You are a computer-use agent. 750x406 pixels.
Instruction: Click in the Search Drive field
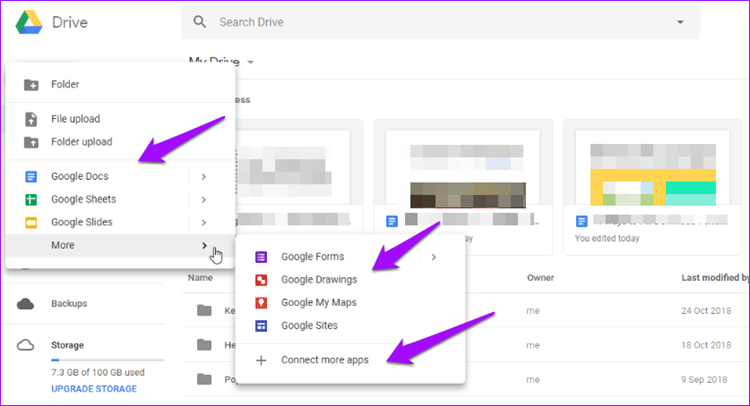pyautogui.click(x=440, y=22)
